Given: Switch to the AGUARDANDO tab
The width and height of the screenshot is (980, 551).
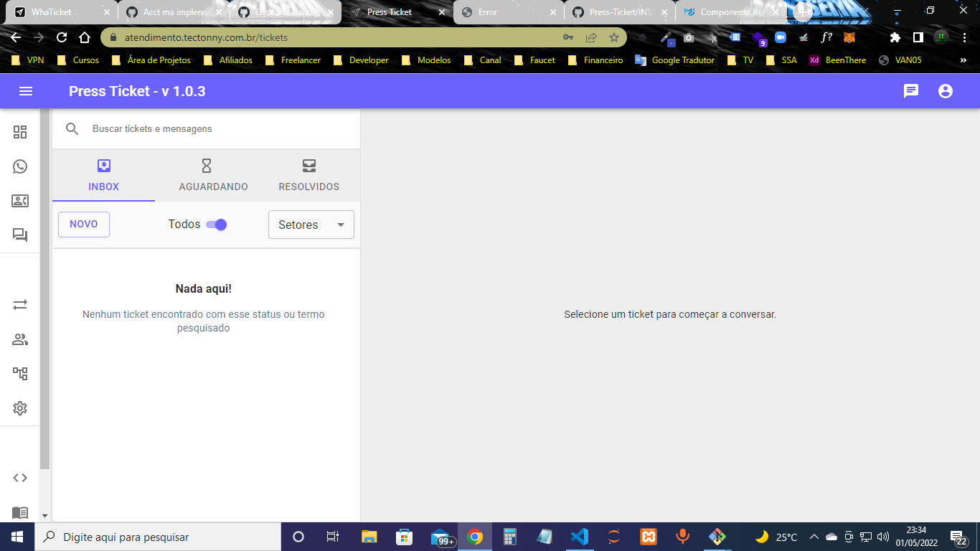Looking at the screenshot, I should (x=213, y=176).
